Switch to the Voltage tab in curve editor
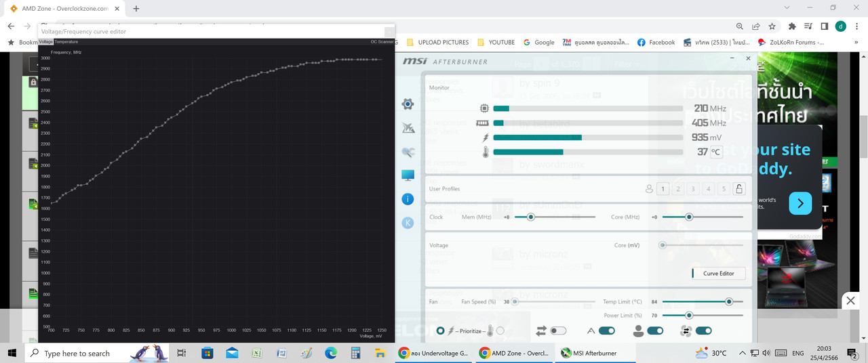The image size is (868, 363). click(45, 42)
